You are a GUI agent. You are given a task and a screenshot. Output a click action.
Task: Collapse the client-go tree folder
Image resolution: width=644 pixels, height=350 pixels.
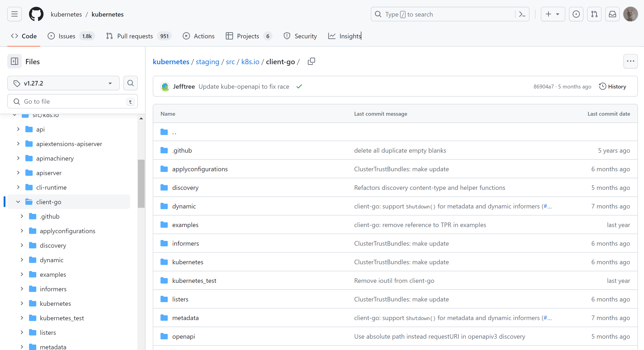coord(18,202)
